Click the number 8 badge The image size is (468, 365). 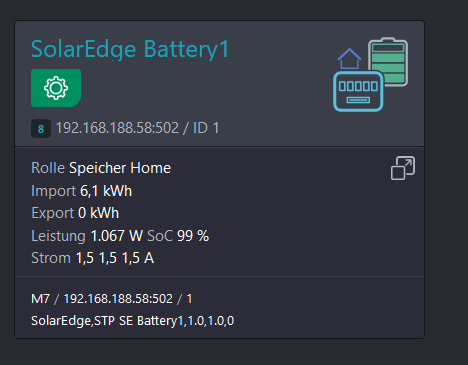click(41, 129)
